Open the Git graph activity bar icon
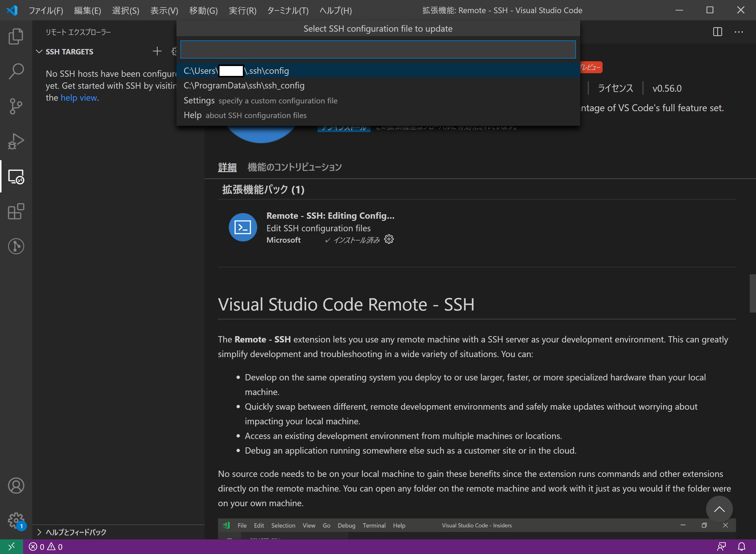Image resolution: width=756 pixels, height=554 pixels. click(x=16, y=247)
